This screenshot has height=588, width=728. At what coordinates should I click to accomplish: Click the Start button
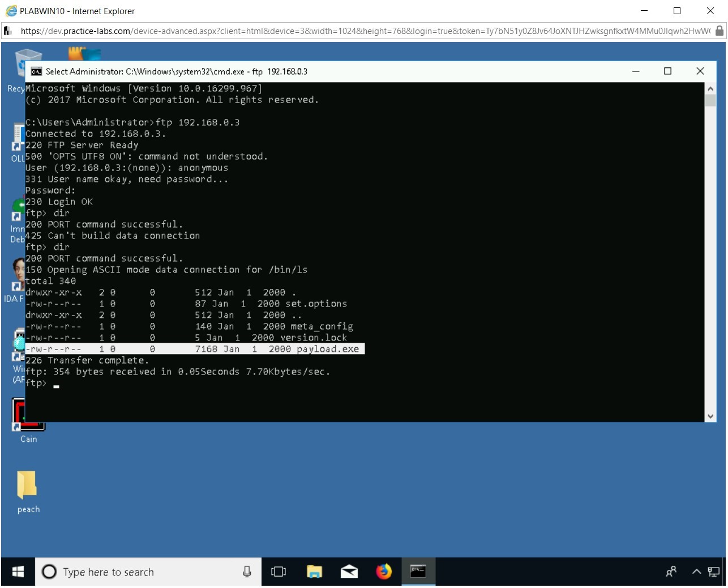(x=16, y=572)
